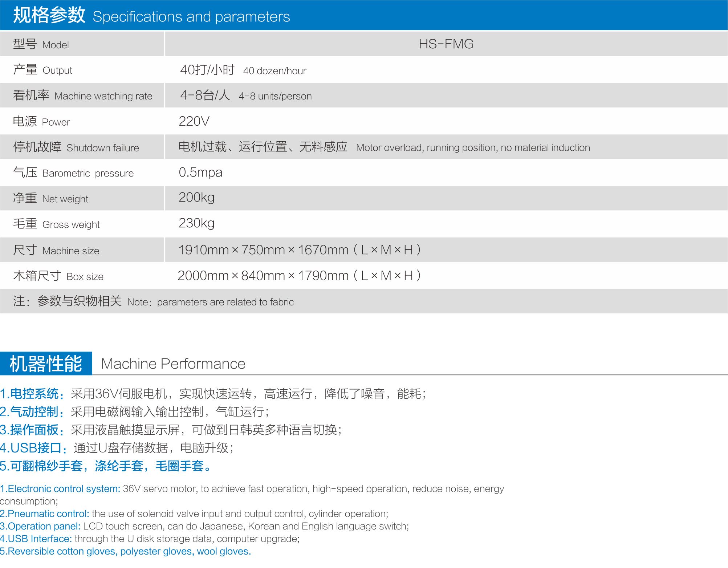Click the 1910mm machine size dimensions
The image size is (728, 568).
pos(299,250)
